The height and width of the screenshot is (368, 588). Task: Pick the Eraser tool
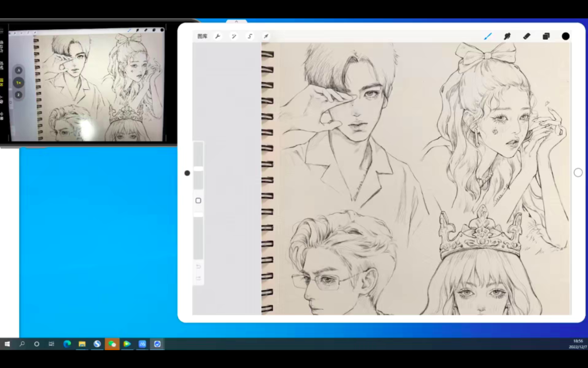(x=527, y=36)
